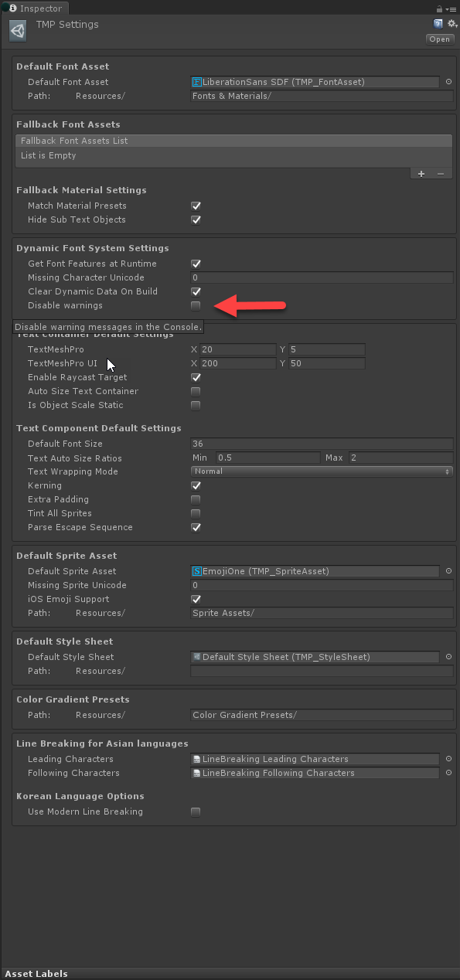Open object picker for Default Sprite Asset

pos(448,571)
